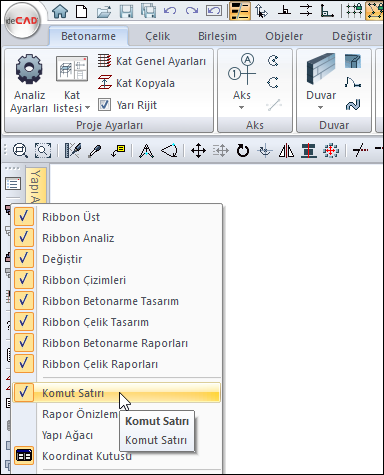Switch to the Çelik ribbon tab
The width and height of the screenshot is (384, 475).
click(x=157, y=36)
